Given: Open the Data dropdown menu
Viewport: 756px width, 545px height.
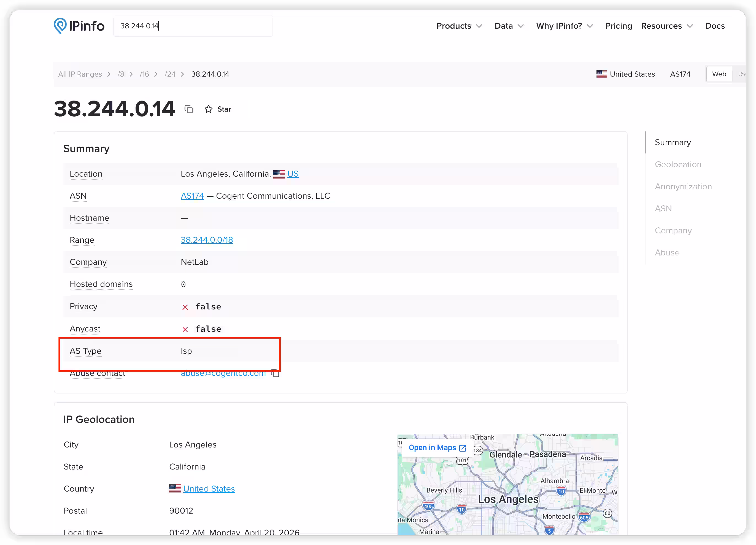Looking at the screenshot, I should point(509,26).
